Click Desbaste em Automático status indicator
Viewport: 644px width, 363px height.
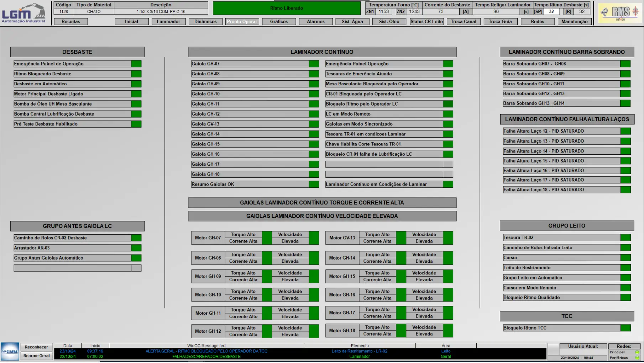tap(136, 84)
